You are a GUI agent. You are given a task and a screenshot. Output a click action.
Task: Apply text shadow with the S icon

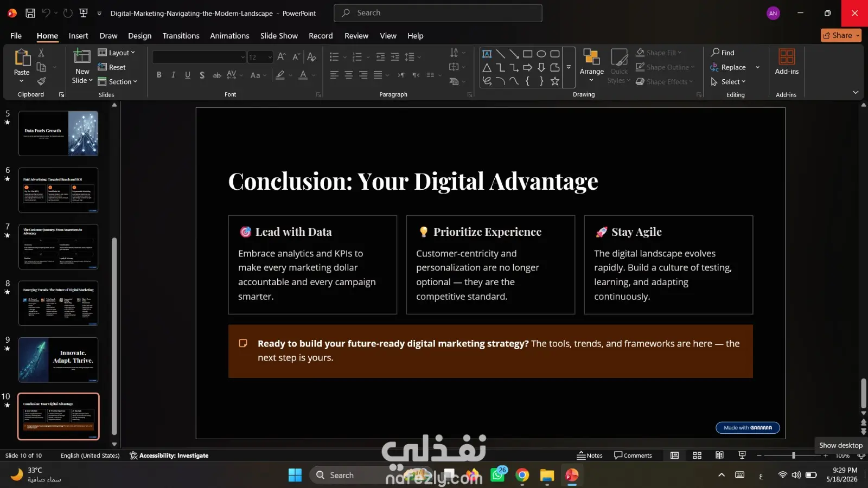click(202, 75)
